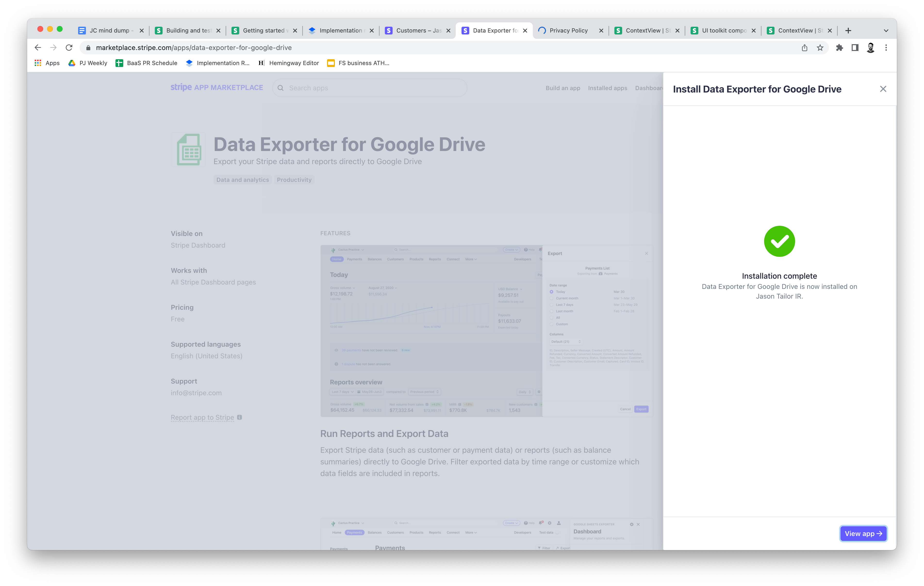Close the install panel with X

[883, 89]
